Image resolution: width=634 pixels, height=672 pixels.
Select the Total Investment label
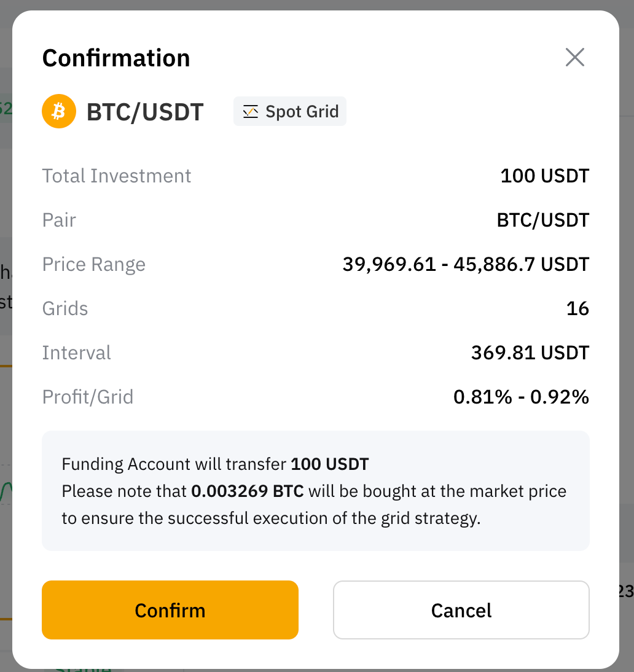(117, 176)
